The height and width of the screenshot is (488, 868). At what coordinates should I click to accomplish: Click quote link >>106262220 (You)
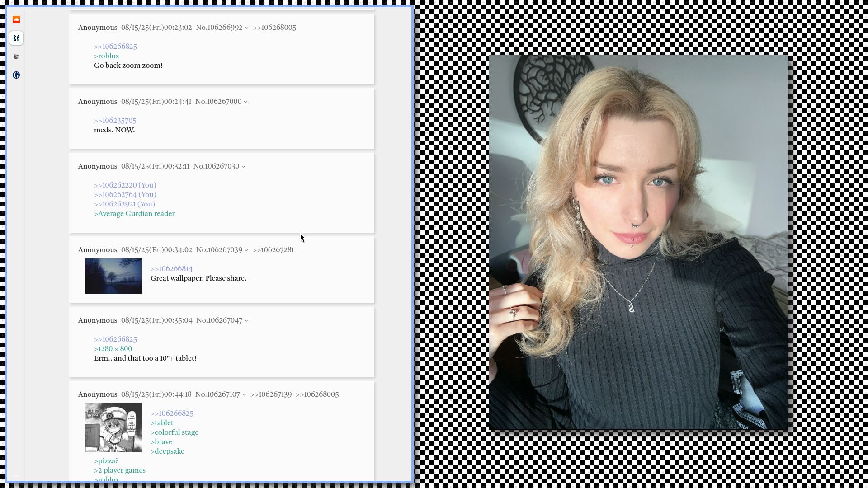tap(125, 185)
